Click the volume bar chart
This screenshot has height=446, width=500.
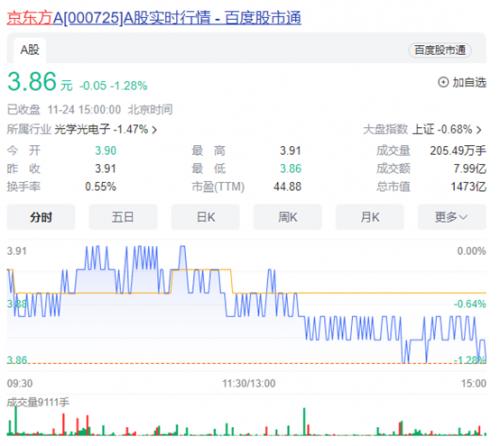[x=247, y=421]
